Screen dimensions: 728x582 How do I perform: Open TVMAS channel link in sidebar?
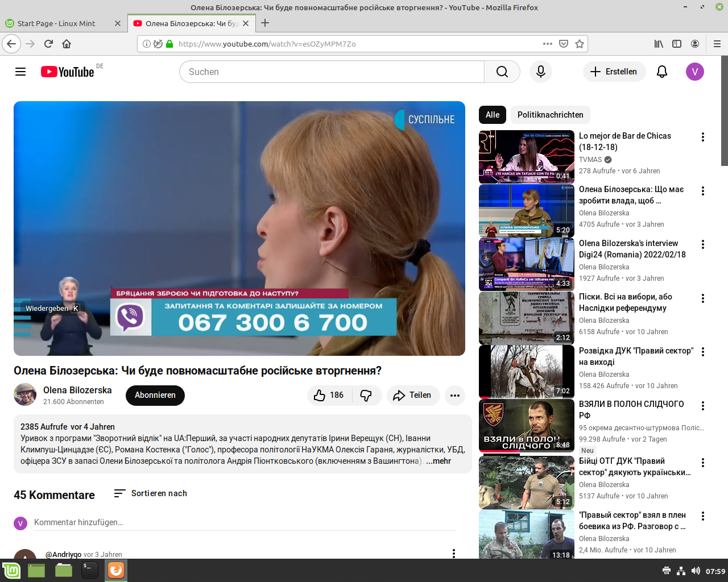click(590, 160)
